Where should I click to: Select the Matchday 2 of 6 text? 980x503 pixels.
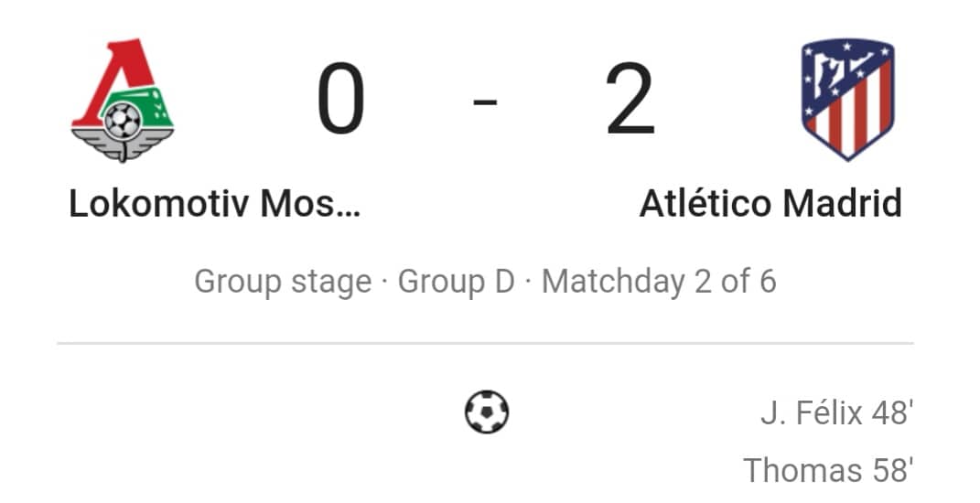659,281
